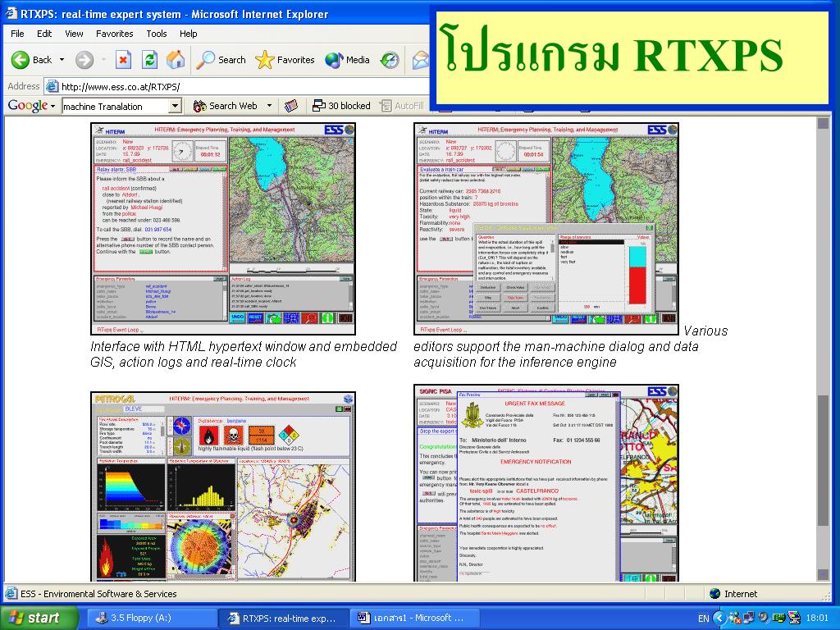Click the page icon in address bar
This screenshot has height=630, width=840.
[x=52, y=86]
